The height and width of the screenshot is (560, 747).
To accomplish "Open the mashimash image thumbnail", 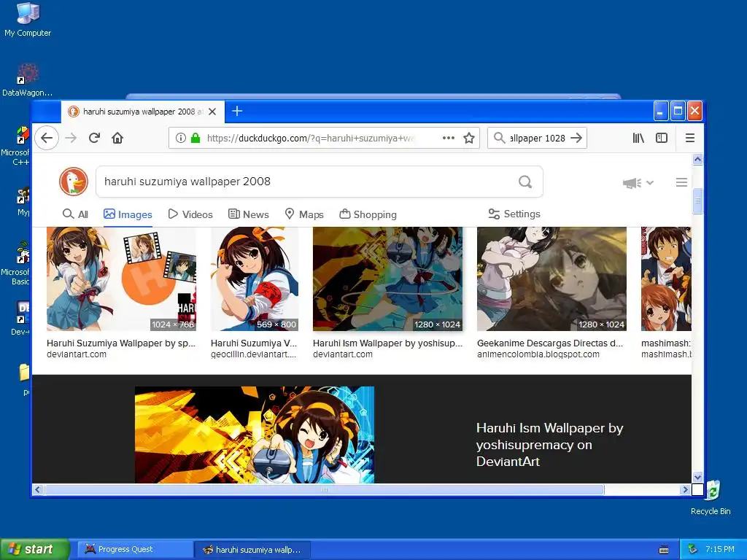I will [x=666, y=279].
